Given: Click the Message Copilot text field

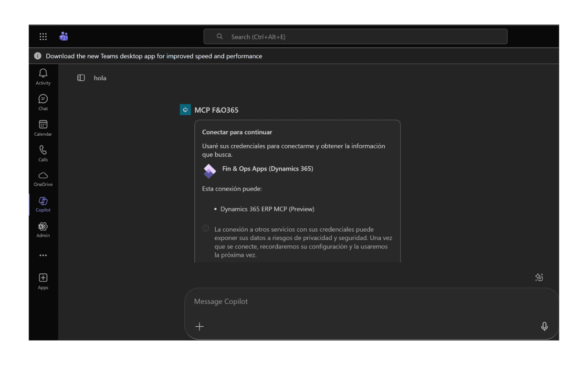Looking at the screenshot, I should tap(363, 301).
